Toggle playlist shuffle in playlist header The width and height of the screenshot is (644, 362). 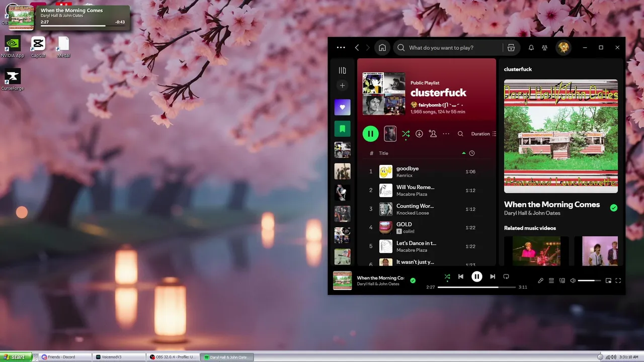point(406,134)
